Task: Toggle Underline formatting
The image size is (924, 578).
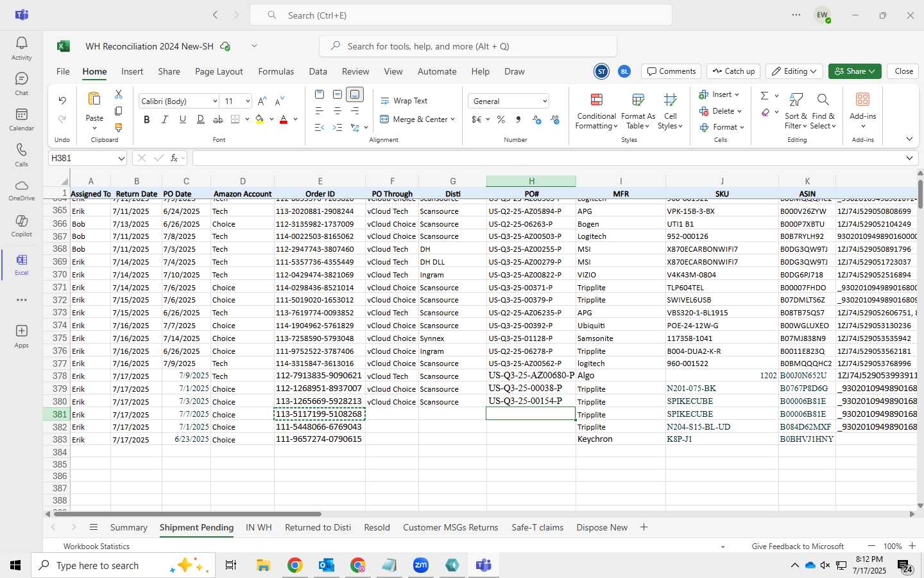Action: click(183, 119)
